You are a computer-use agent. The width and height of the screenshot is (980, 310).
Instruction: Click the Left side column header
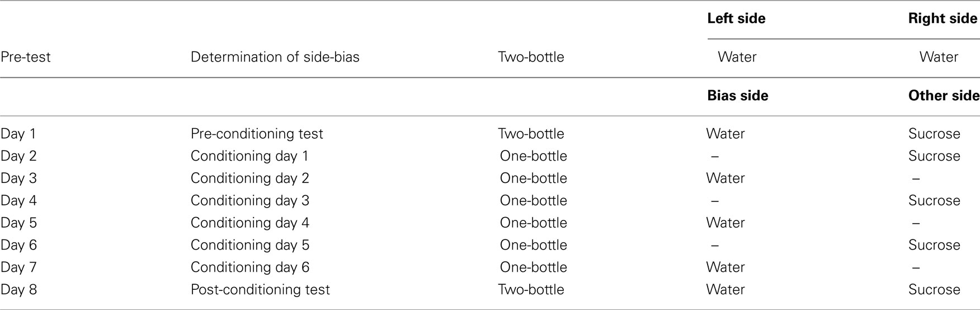pos(736,18)
